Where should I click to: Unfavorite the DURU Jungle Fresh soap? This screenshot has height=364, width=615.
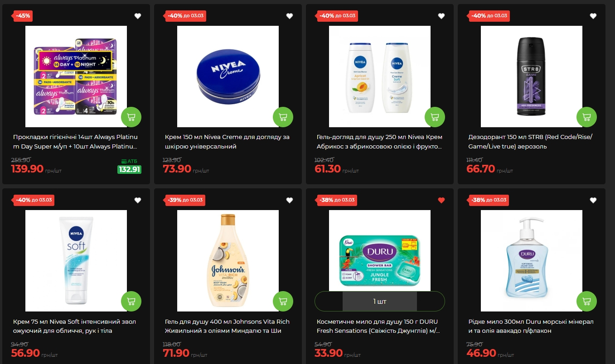click(x=441, y=200)
